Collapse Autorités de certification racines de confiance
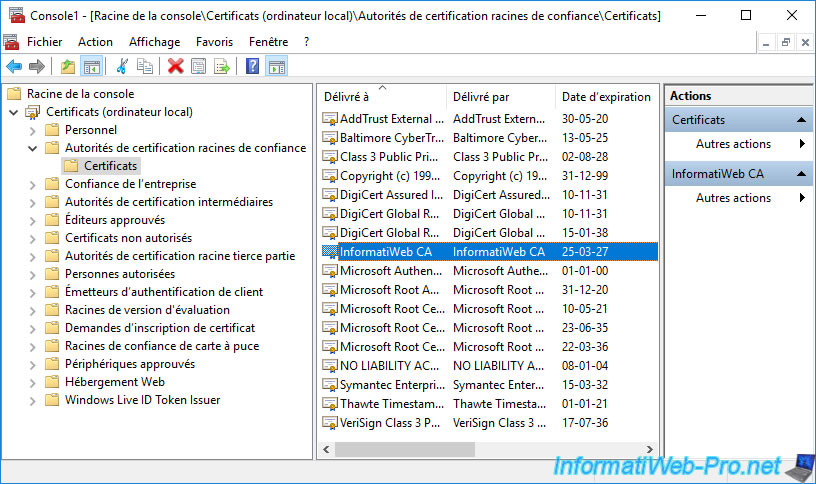 pos(32,148)
